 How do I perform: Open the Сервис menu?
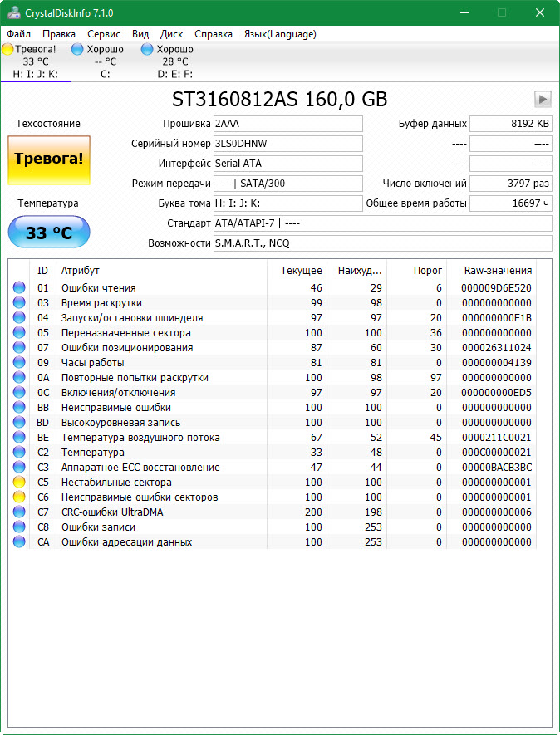pyautogui.click(x=104, y=34)
